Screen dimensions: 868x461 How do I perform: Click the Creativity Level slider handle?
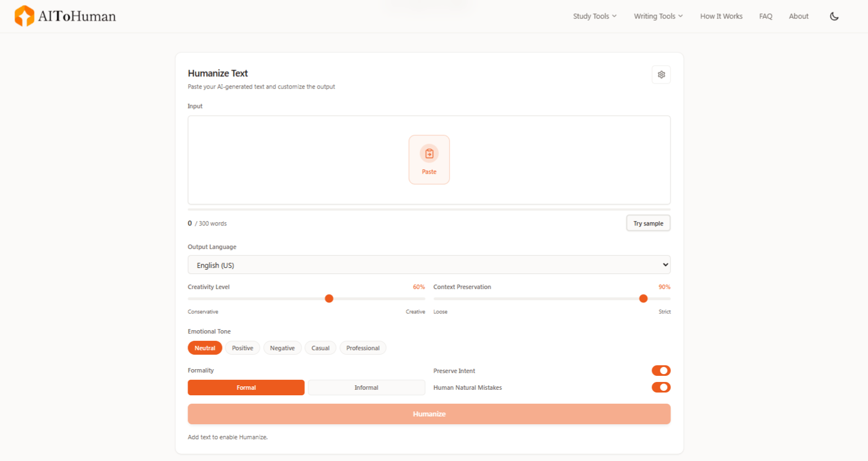click(329, 298)
